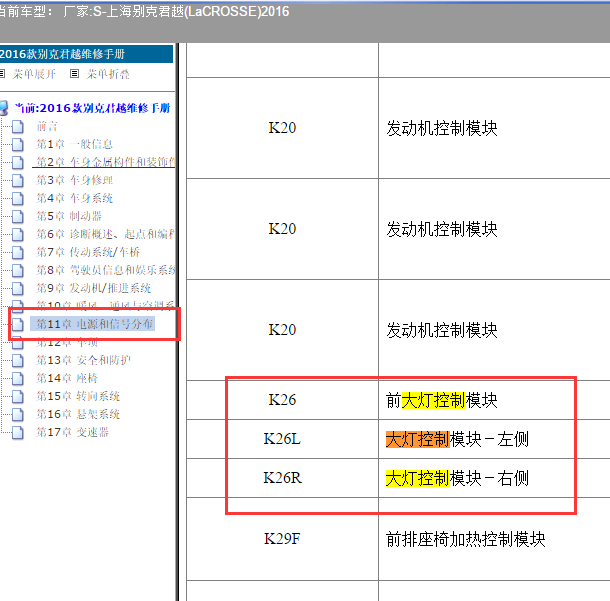610x601 pixels.
Task: Open chapter 第4章 车身系统
Action: point(75,198)
